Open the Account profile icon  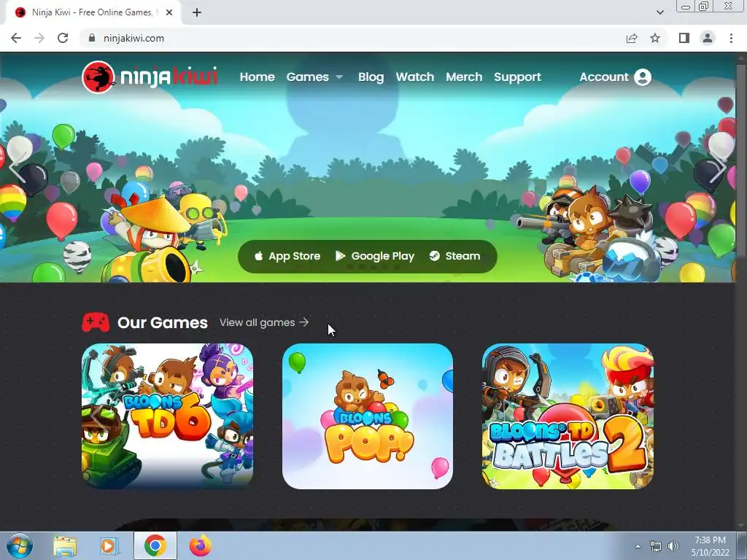pos(642,77)
